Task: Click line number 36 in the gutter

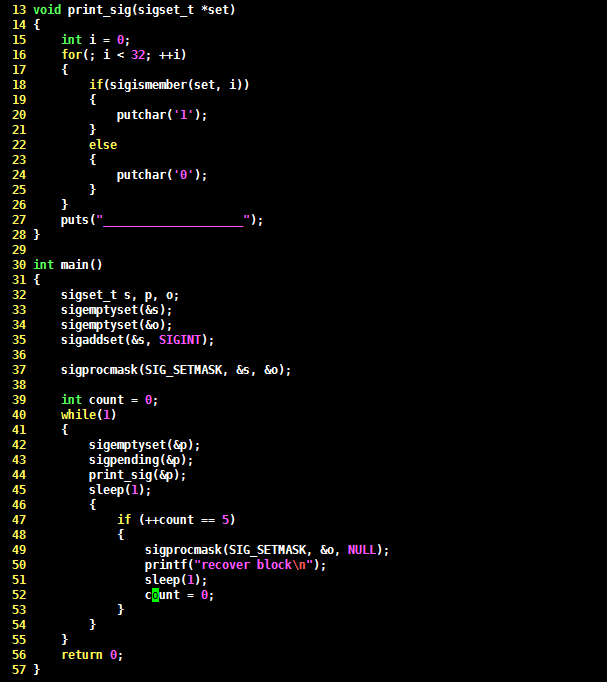Action: coord(19,355)
